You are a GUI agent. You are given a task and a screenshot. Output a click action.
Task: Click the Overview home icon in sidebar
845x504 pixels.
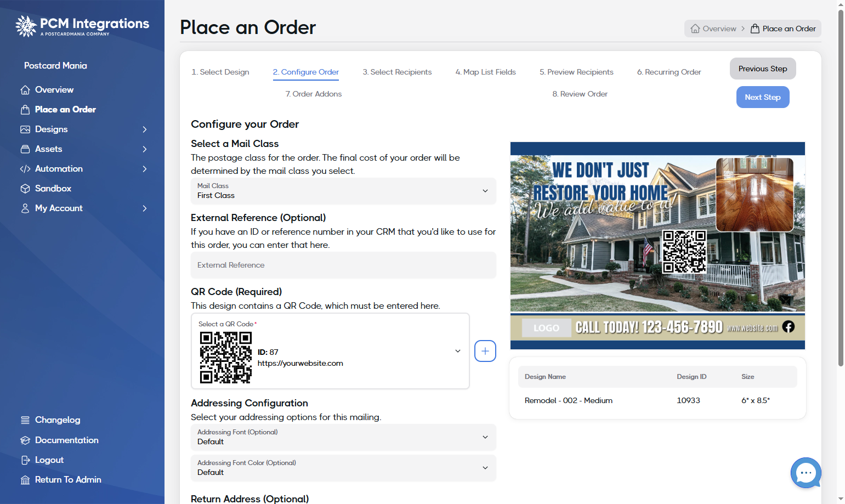(x=25, y=90)
